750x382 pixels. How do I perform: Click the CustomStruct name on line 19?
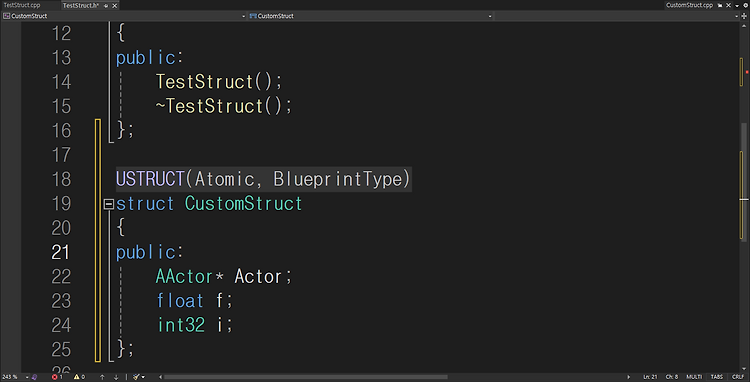click(x=243, y=204)
